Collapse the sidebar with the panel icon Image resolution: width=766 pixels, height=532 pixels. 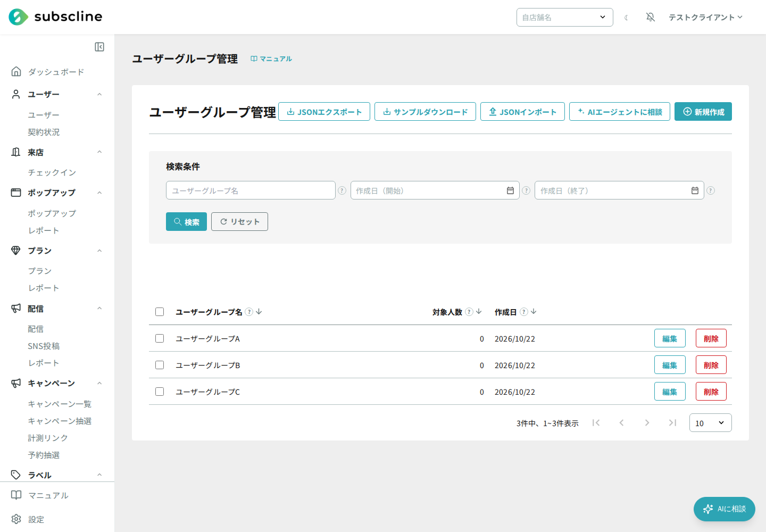99,47
